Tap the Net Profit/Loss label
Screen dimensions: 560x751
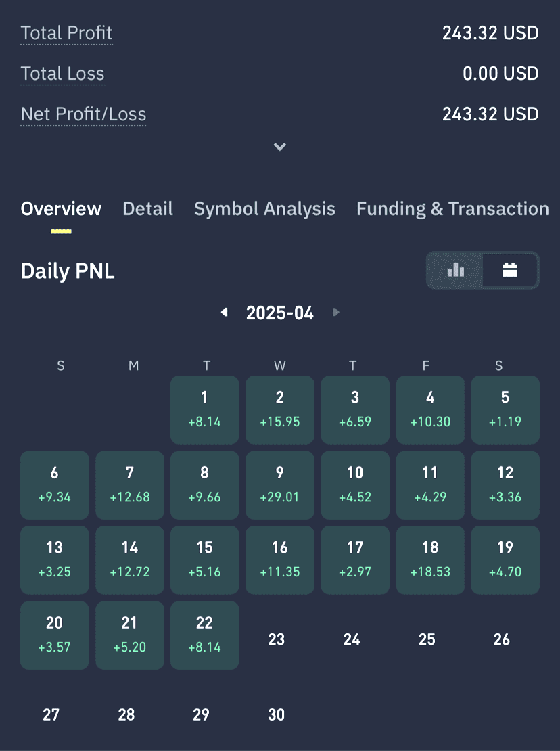pos(83,114)
